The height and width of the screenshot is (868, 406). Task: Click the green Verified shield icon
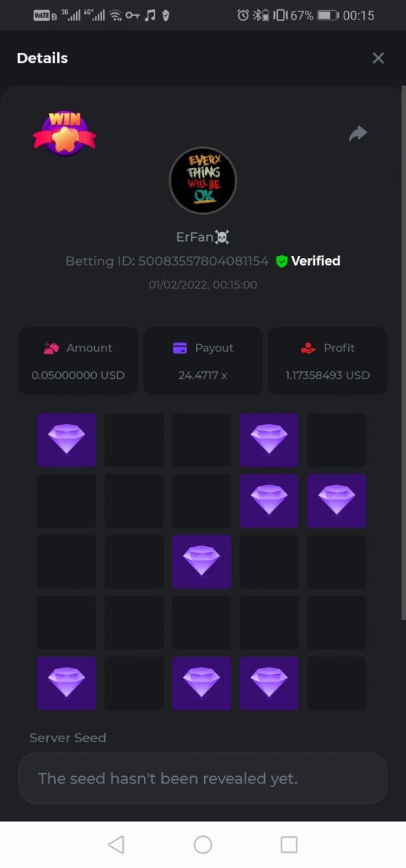[282, 261]
